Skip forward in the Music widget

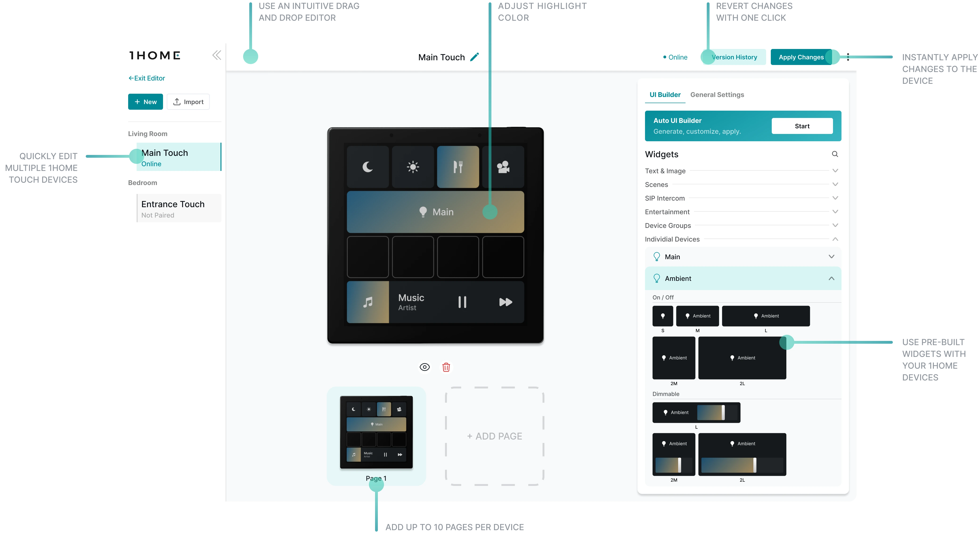tap(505, 302)
